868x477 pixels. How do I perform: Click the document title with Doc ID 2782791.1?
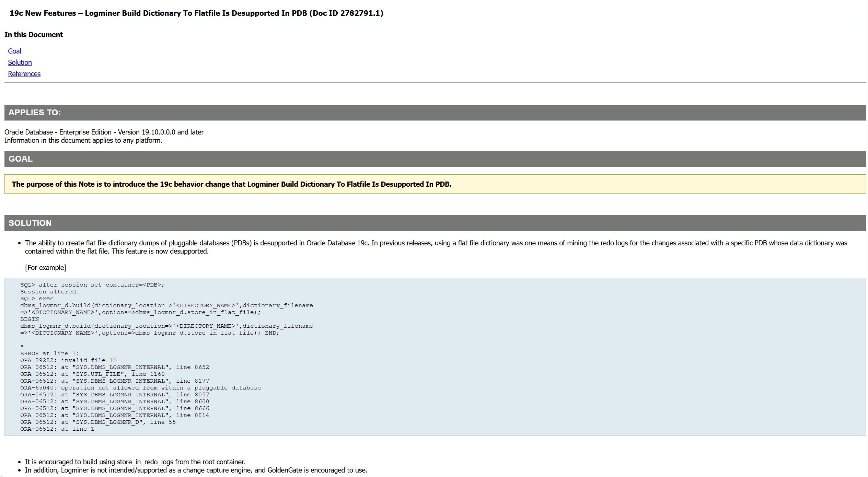point(196,13)
